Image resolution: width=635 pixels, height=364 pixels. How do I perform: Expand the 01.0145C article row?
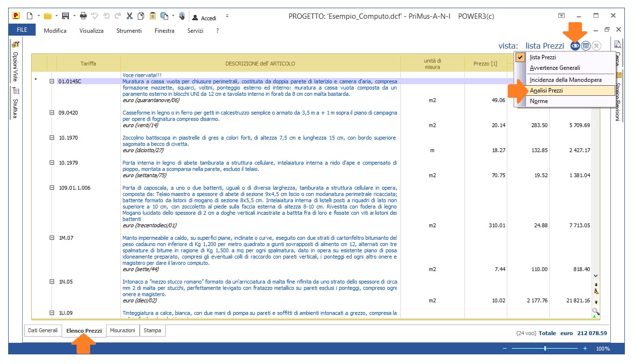[x=51, y=80]
